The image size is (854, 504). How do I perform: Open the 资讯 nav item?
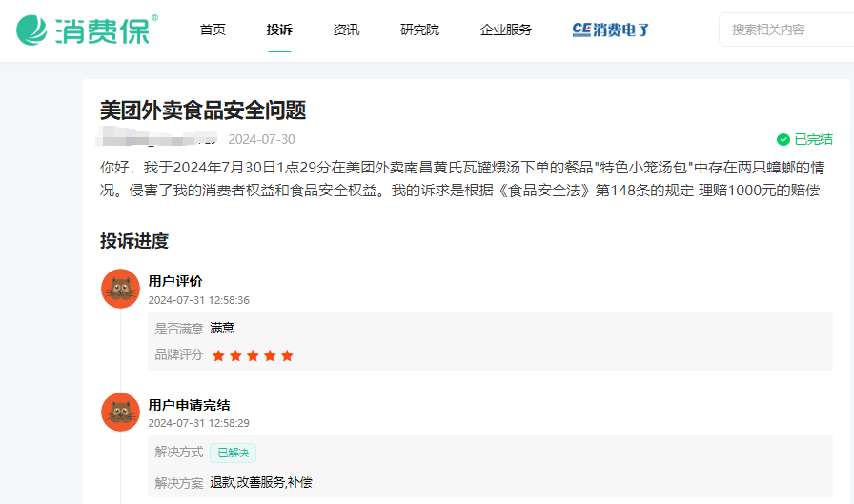coord(346,30)
